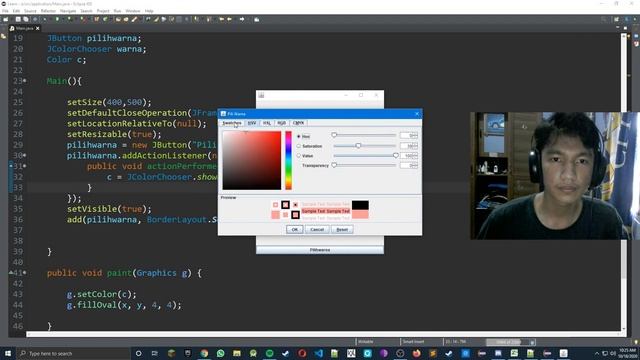Click the Transparency slider thumb

click(x=334, y=165)
